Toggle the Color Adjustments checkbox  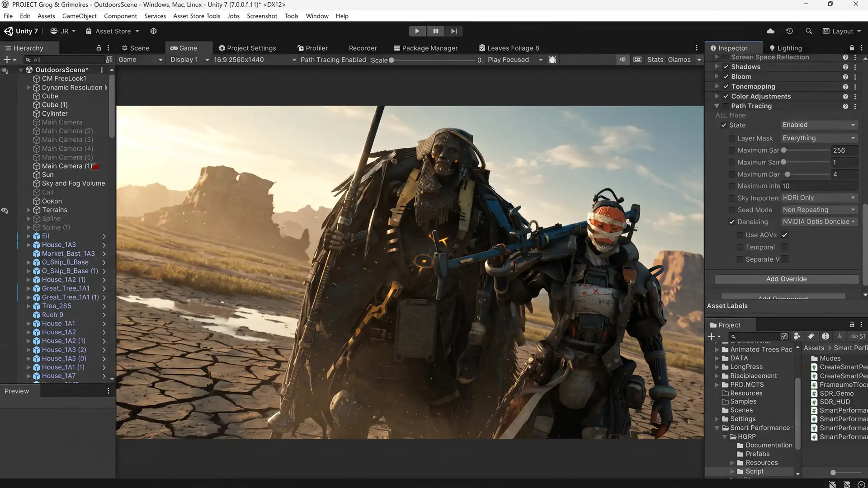(726, 97)
